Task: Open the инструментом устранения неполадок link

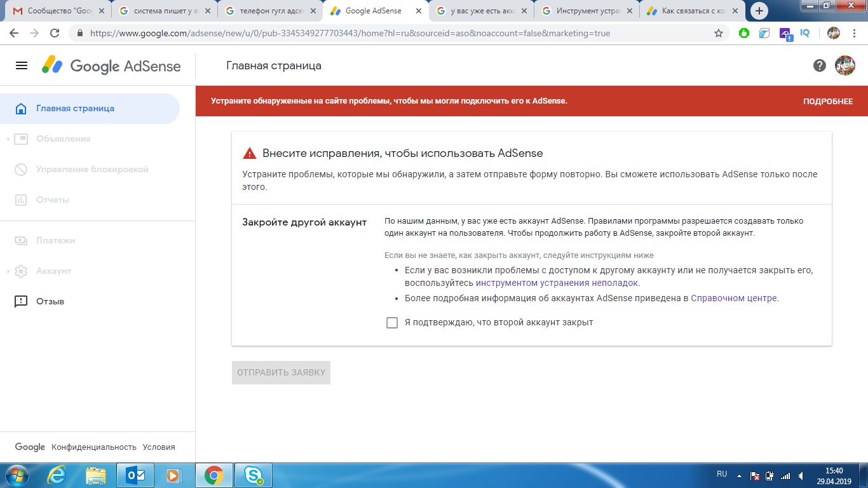Action: [557, 283]
